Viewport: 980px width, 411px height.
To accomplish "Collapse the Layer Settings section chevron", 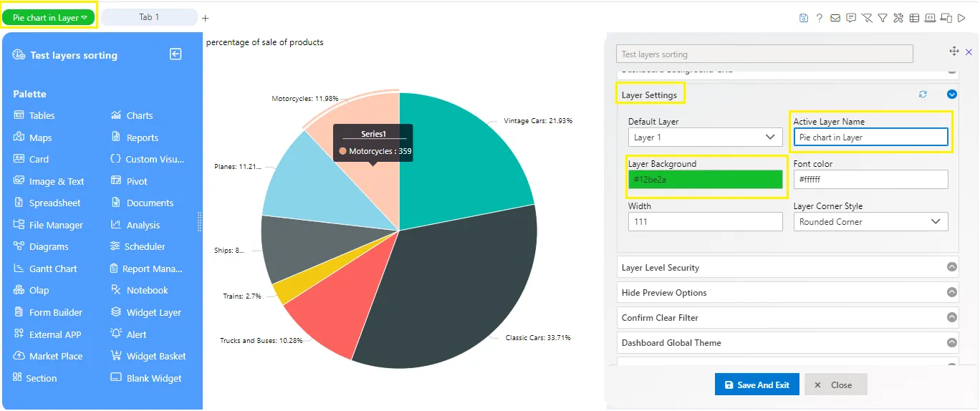I will [x=952, y=94].
